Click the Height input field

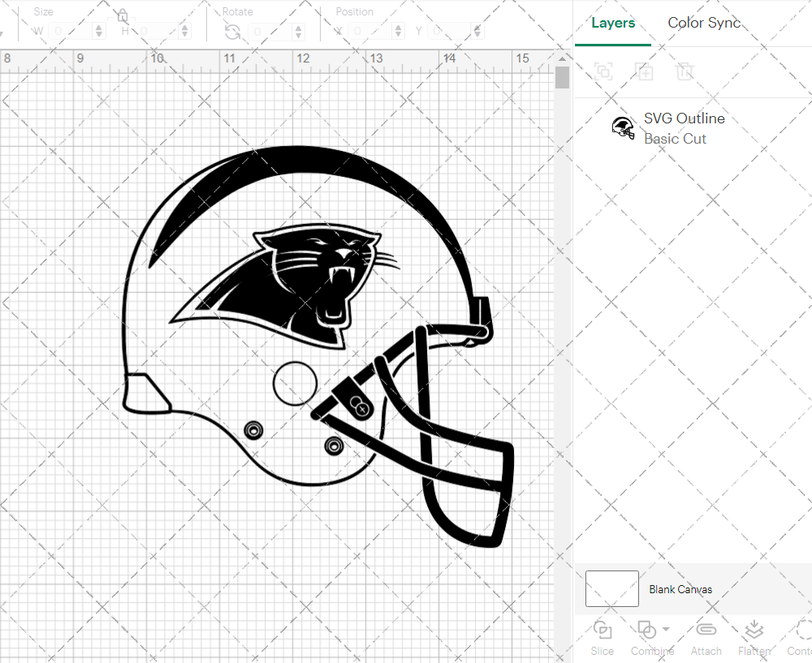[x=158, y=31]
